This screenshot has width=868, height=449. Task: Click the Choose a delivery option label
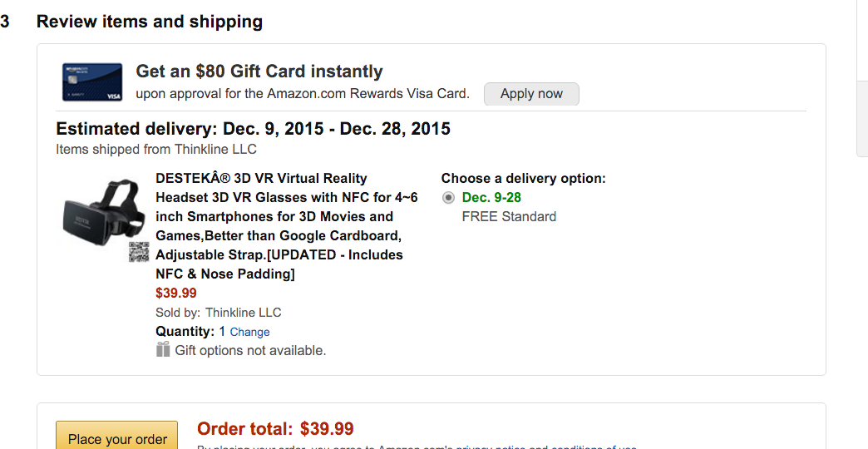[523, 178]
